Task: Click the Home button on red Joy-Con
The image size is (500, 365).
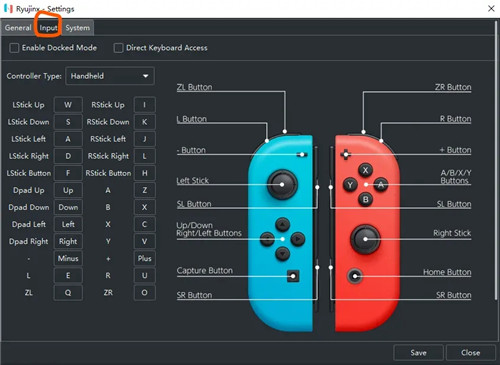Action: [x=355, y=276]
